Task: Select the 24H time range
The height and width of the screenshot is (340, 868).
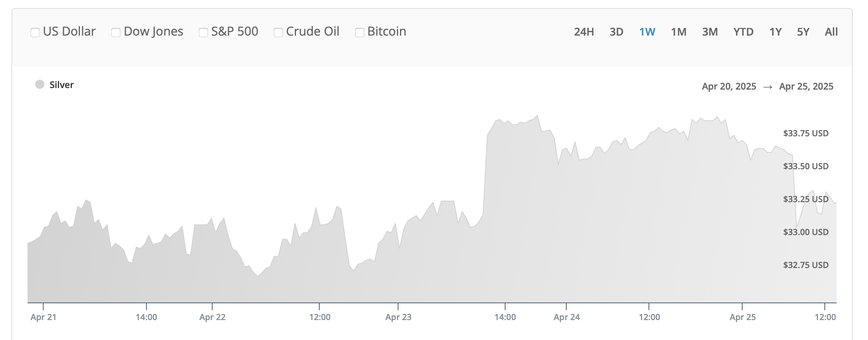Action: (584, 32)
